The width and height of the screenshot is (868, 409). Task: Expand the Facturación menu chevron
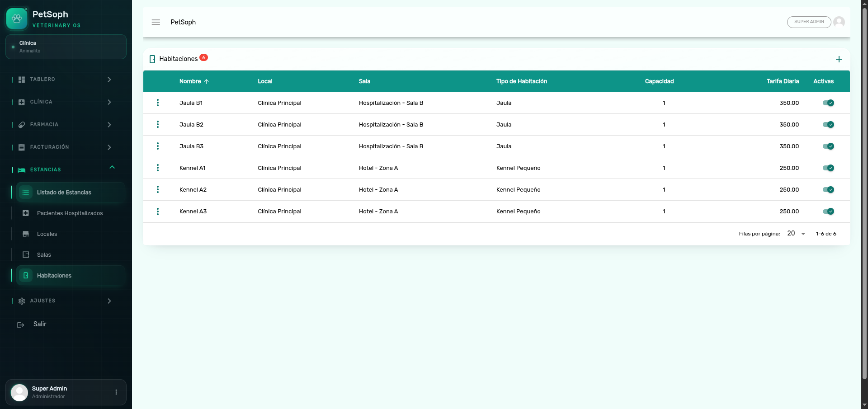[109, 147]
